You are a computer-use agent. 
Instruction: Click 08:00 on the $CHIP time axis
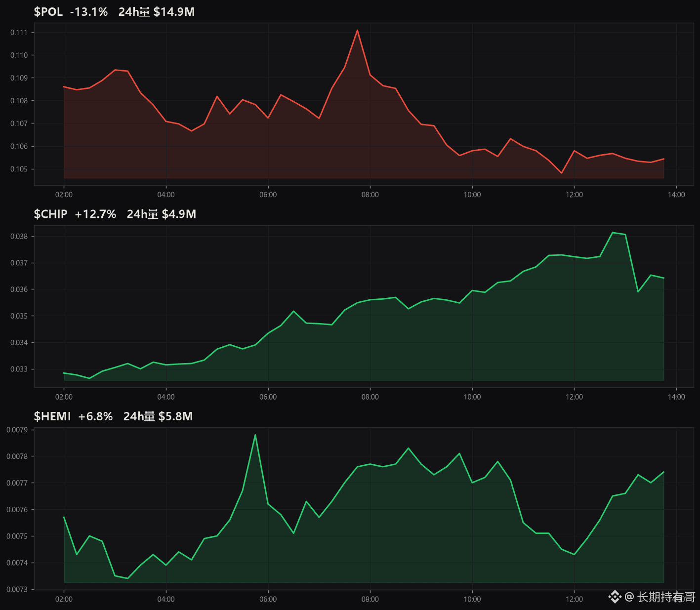coord(370,397)
